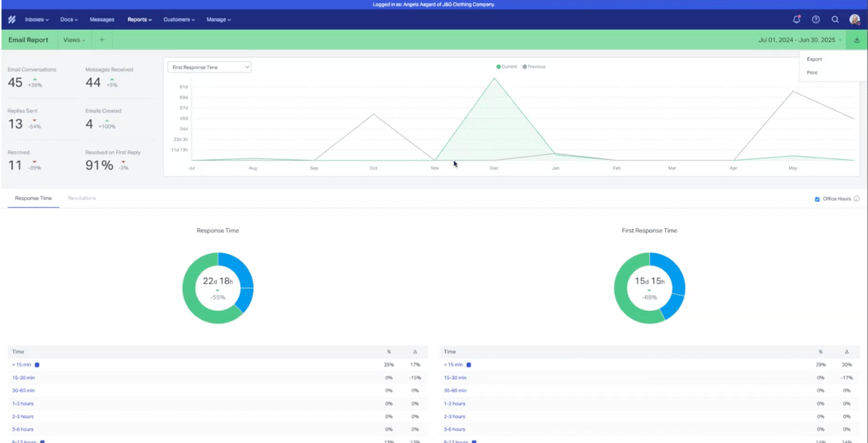This screenshot has width=868, height=443.
Task: Select the Messages Received 44 metric
Action: pos(109,78)
